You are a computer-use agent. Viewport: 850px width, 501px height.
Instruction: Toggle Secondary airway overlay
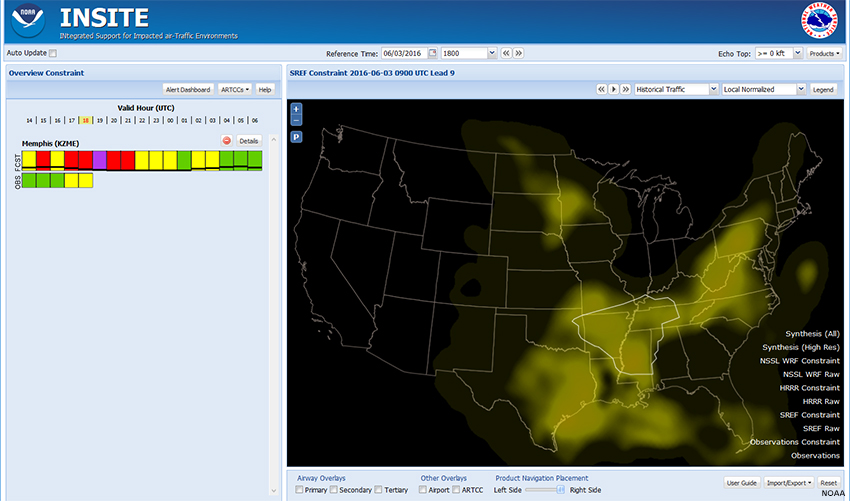click(x=334, y=490)
